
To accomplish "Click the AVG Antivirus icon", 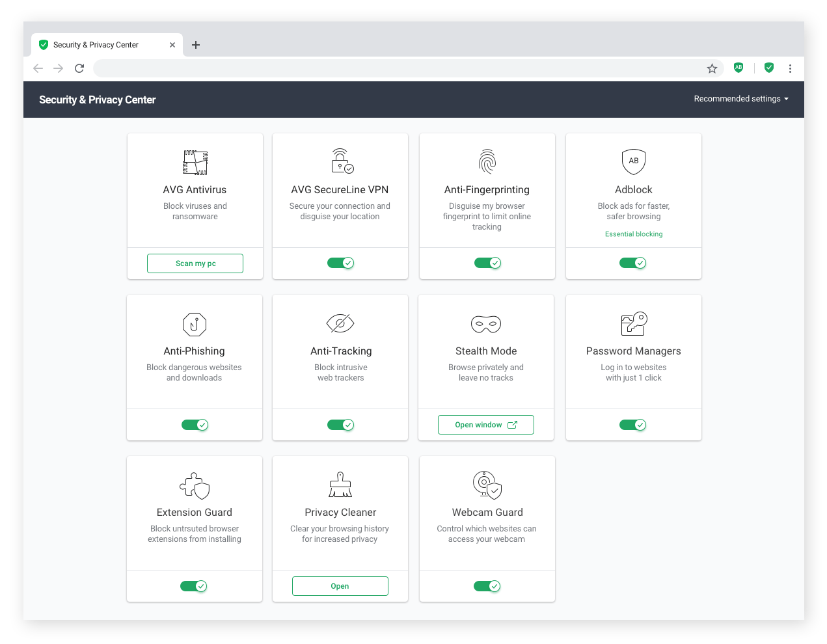I will tap(195, 161).
